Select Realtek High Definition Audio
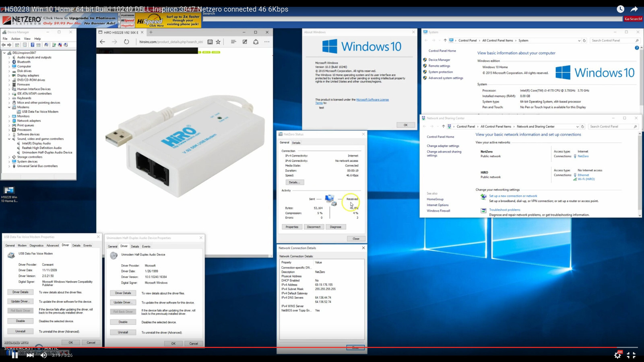The image size is (644, 362). coord(42,148)
